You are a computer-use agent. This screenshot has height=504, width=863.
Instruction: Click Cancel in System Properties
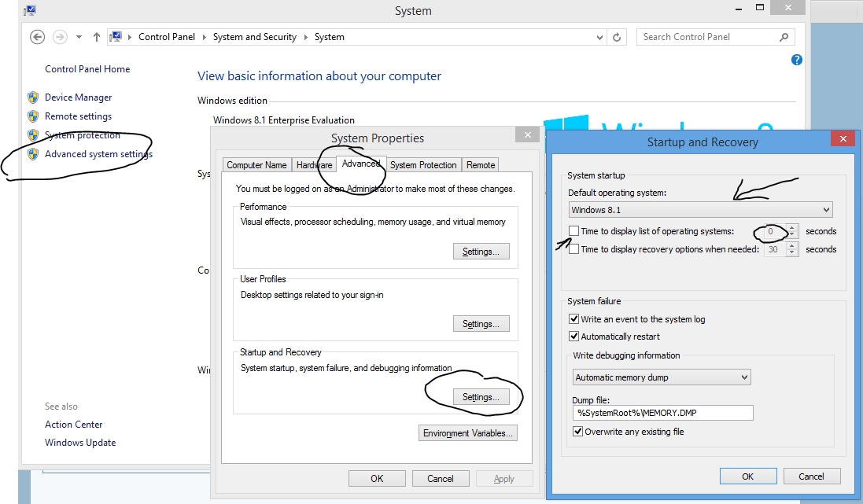[x=441, y=479]
